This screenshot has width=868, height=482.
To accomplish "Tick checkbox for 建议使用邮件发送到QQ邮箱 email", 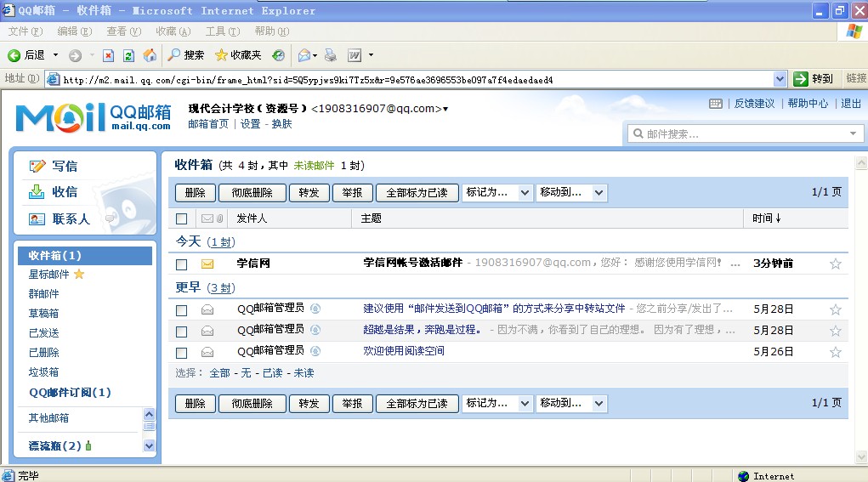I will pyautogui.click(x=182, y=310).
